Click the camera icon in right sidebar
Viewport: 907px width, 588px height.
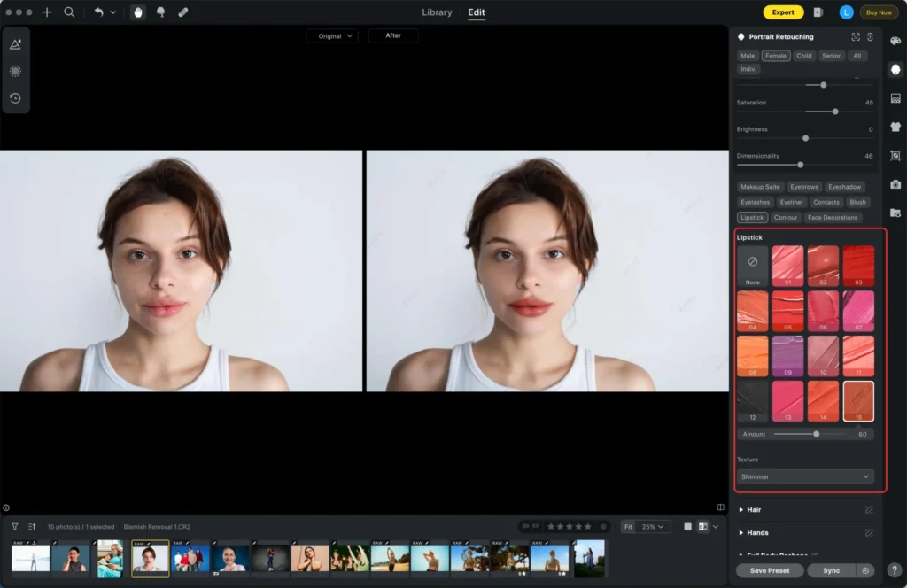click(x=895, y=184)
